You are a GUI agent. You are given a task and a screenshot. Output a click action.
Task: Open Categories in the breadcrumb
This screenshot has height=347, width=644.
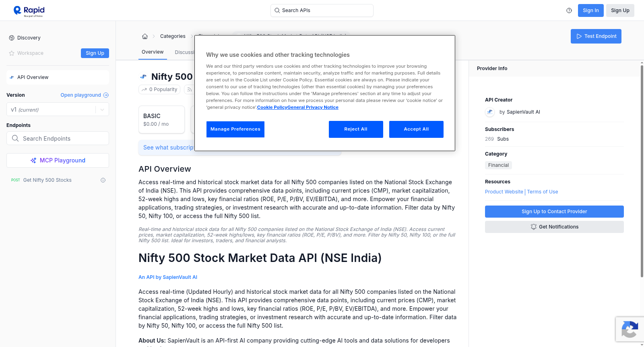point(173,36)
